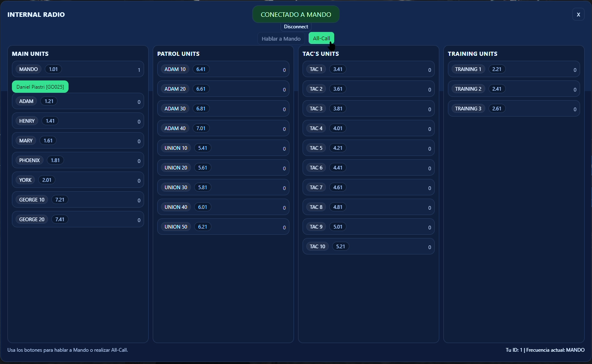Select the YORK channel

coord(78,180)
